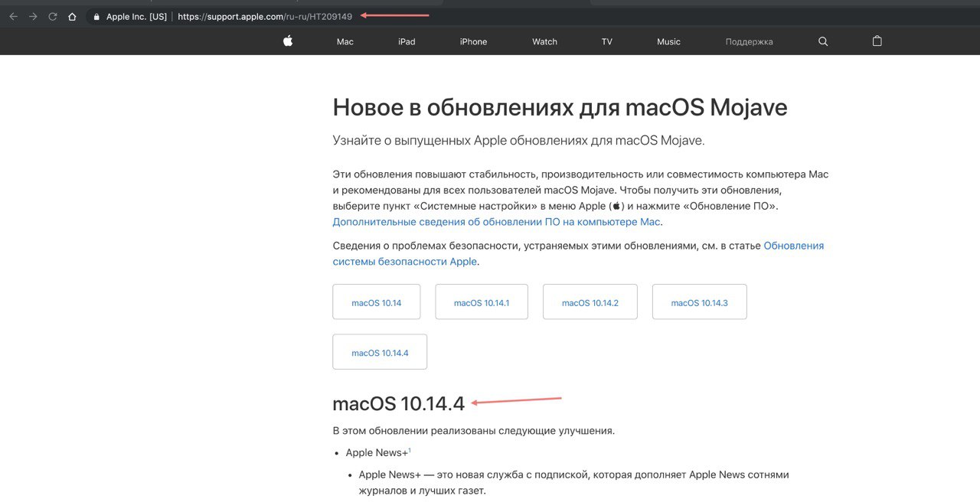Jump to the macOS 10.14.4 section button
The image size is (980, 502).
(380, 352)
